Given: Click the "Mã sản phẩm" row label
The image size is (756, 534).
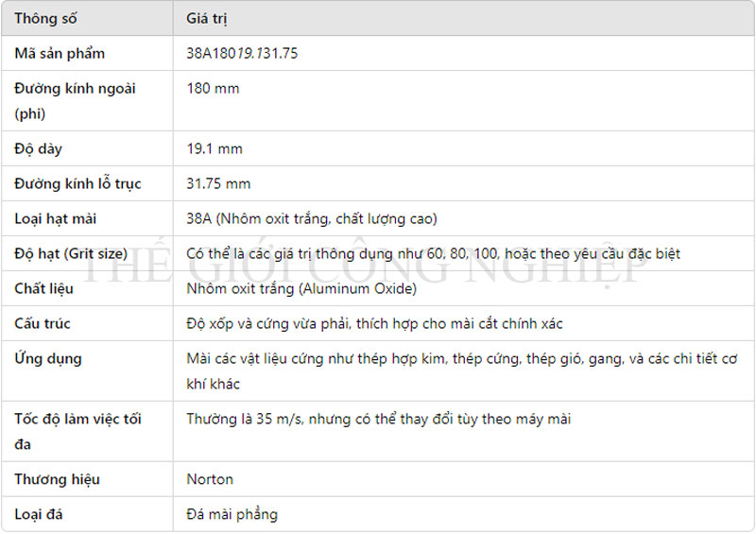Looking at the screenshot, I should click(60, 54).
